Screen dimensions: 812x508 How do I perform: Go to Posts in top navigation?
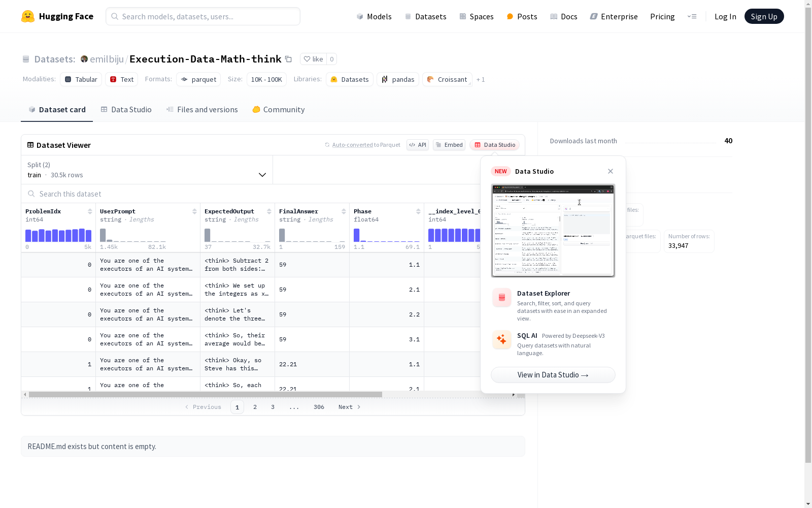[522, 16]
